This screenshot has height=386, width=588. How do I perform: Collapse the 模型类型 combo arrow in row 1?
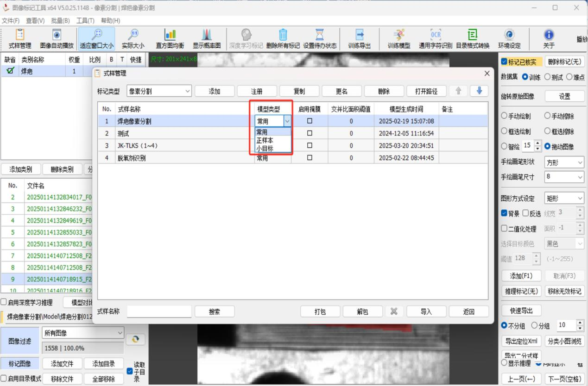coord(287,121)
